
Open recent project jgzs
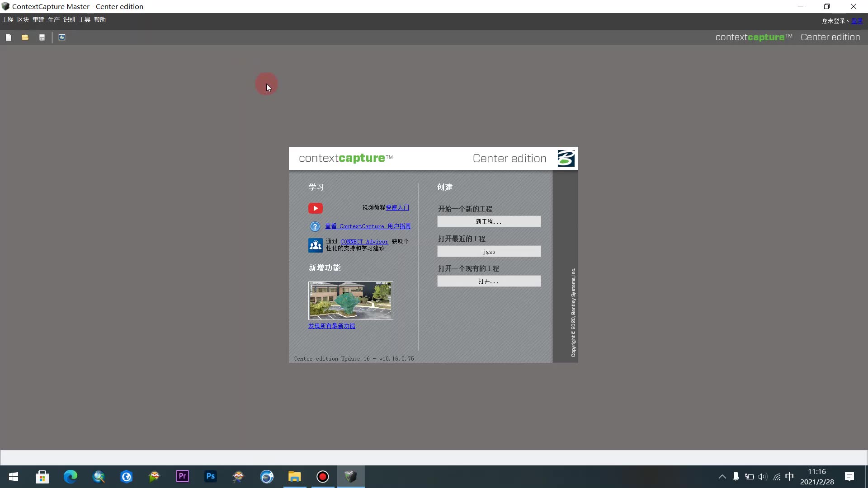coord(489,251)
